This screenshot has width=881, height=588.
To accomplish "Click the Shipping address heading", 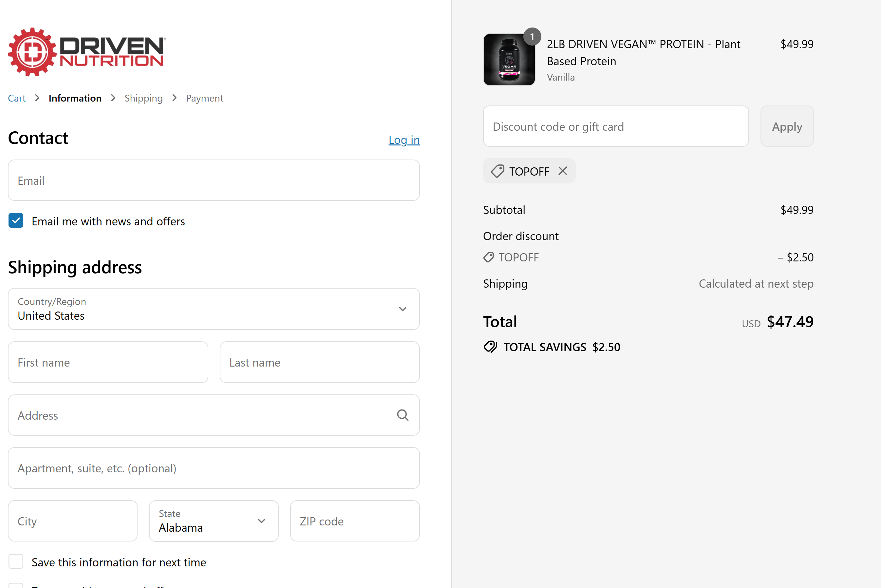I will pyautogui.click(x=75, y=267).
